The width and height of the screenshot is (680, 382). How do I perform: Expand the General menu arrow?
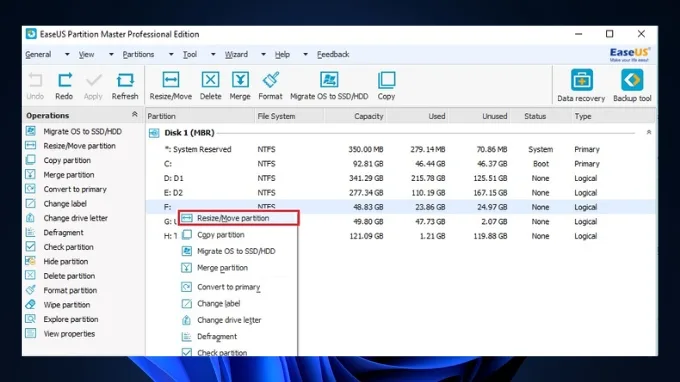67,55
